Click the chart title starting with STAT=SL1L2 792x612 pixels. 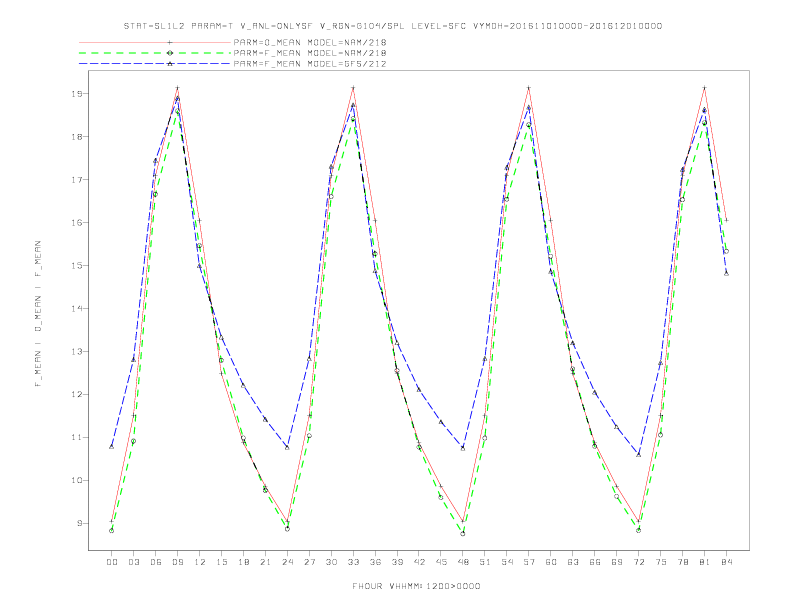[x=392, y=26]
